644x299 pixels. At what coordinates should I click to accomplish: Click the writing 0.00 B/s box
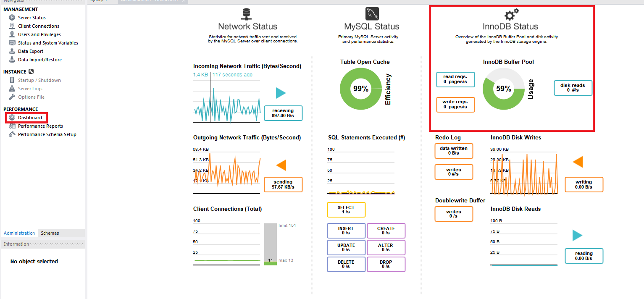(584, 184)
